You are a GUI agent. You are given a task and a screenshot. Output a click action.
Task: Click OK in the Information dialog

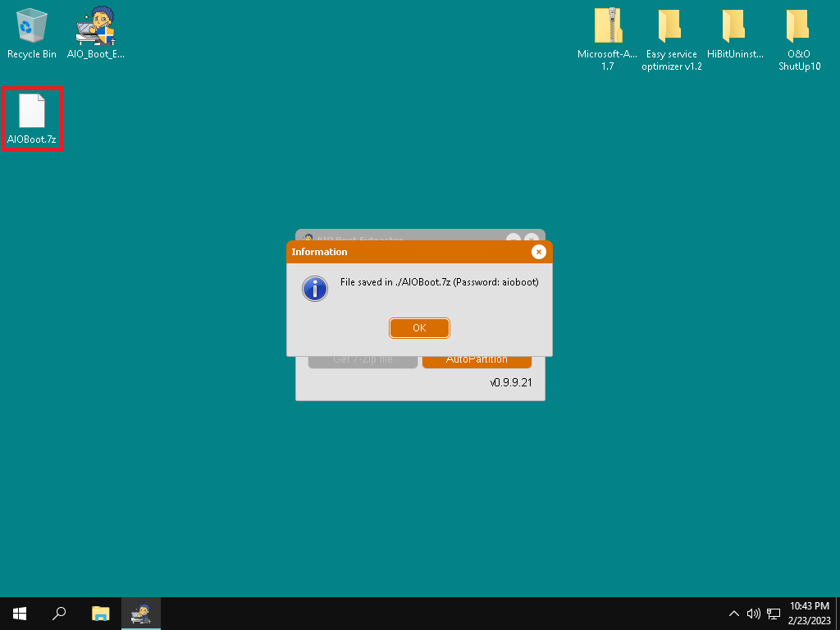point(419,328)
